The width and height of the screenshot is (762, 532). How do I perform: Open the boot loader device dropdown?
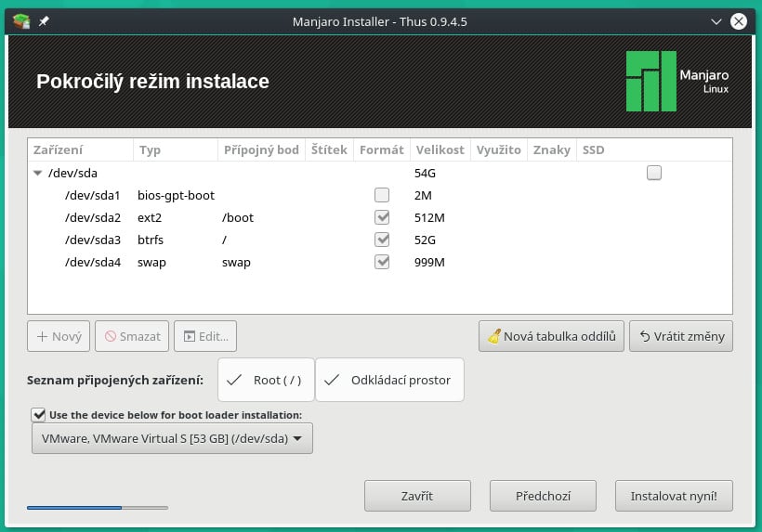coord(172,438)
